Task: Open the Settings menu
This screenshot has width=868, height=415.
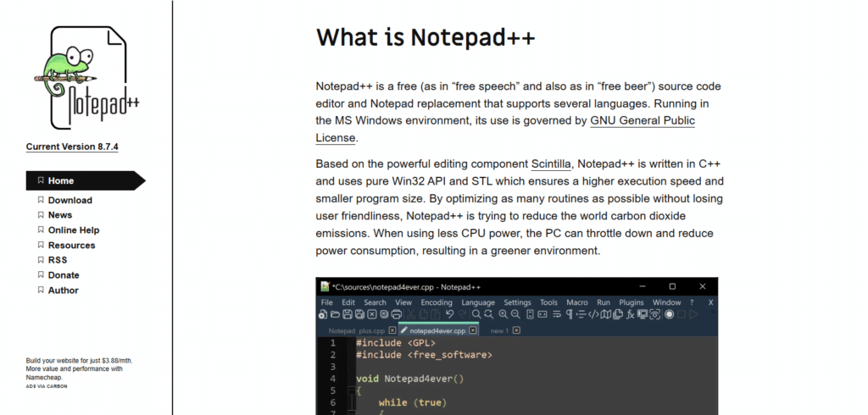Action: tap(518, 302)
